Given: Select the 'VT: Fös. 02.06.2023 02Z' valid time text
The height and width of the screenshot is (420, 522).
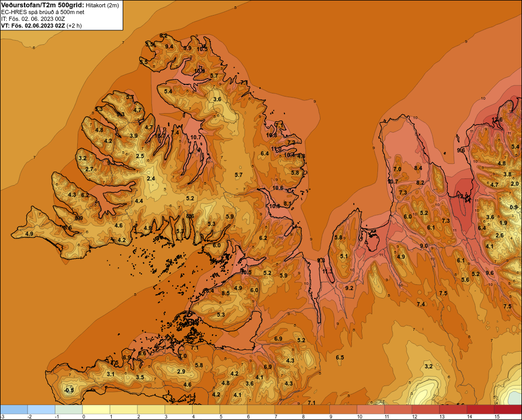Looking at the screenshot, I should 33,26.
